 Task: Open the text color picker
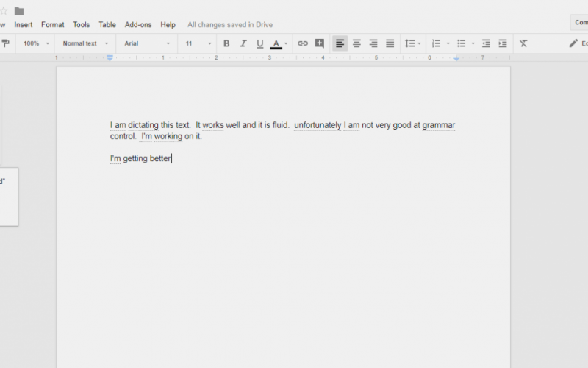point(276,44)
